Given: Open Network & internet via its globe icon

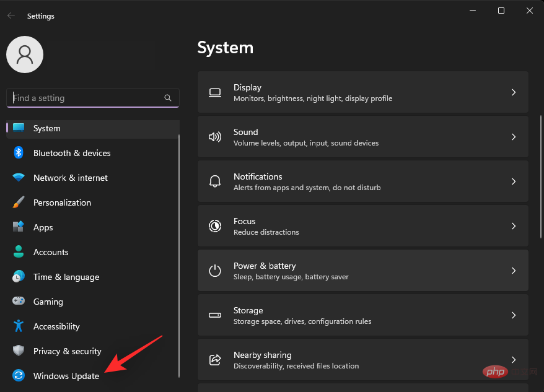Looking at the screenshot, I should click(x=18, y=178).
